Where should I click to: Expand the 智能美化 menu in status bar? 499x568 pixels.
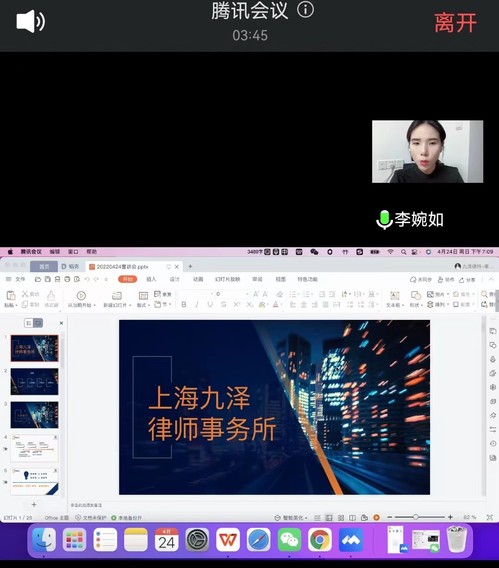pyautogui.click(x=291, y=518)
